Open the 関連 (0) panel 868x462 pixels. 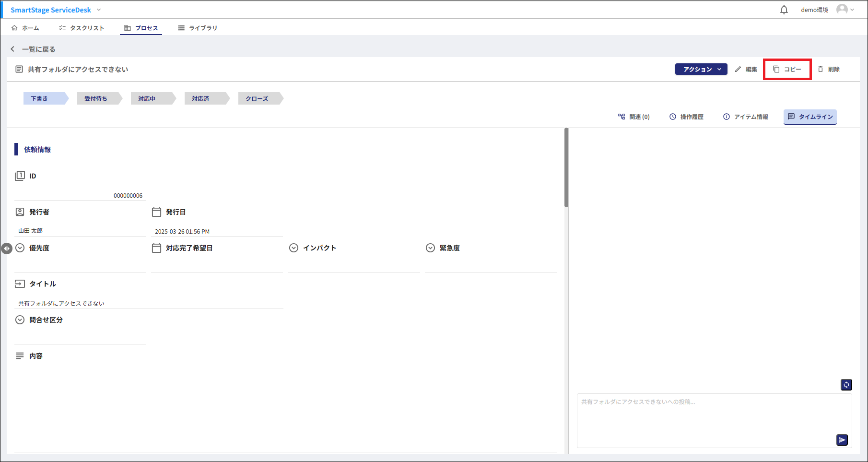click(x=634, y=117)
